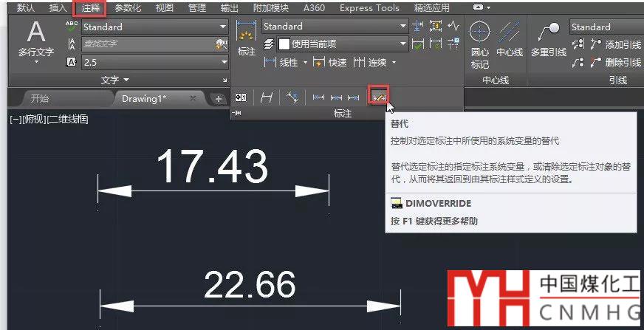Screen dimensions: 644x330
Task: Open the 插入 ribbon tab
Action: click(x=58, y=8)
